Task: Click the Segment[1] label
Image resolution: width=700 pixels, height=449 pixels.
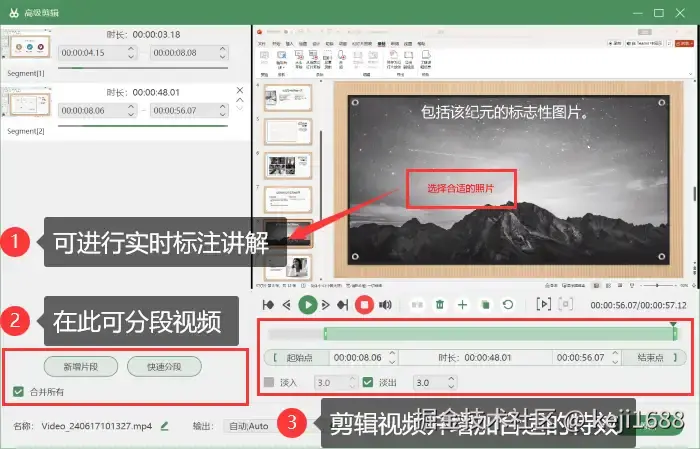Action: coord(26,73)
